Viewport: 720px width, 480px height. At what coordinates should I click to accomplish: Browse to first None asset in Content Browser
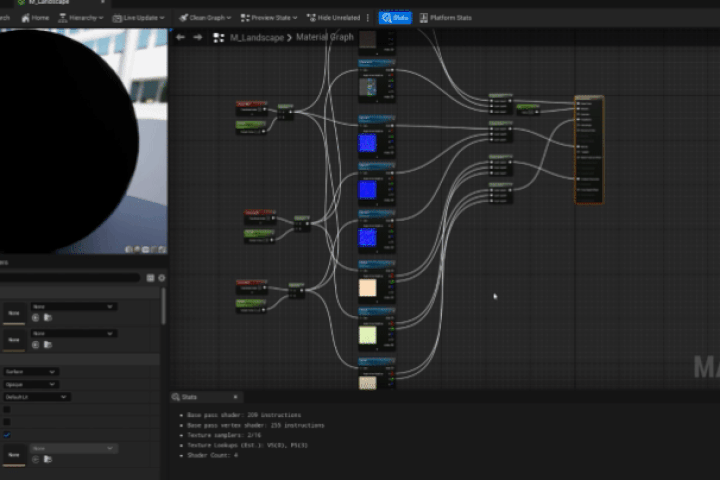click(x=48, y=318)
